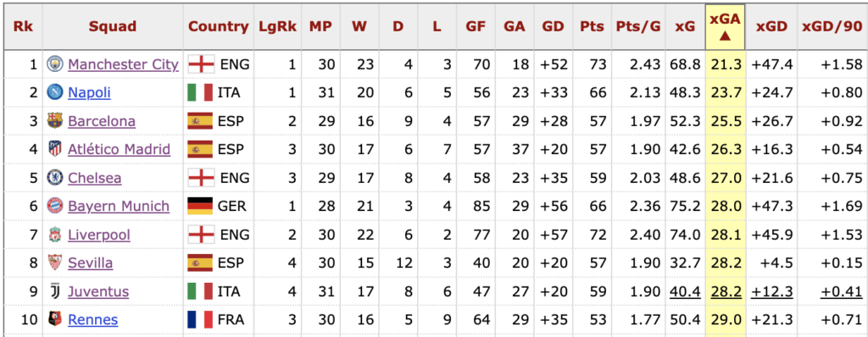The height and width of the screenshot is (337, 868).
Task: Sort by the Squad column header
Action: [x=113, y=27]
